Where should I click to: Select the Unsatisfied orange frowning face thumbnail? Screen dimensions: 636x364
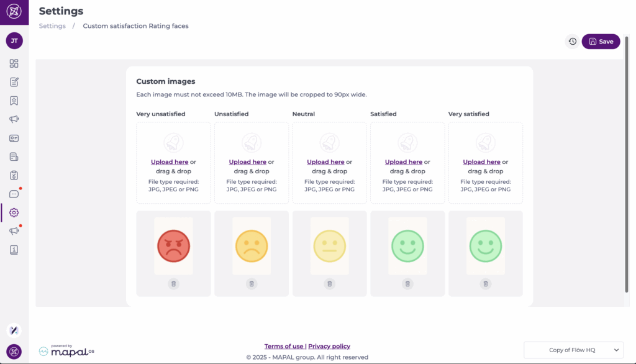(252, 245)
